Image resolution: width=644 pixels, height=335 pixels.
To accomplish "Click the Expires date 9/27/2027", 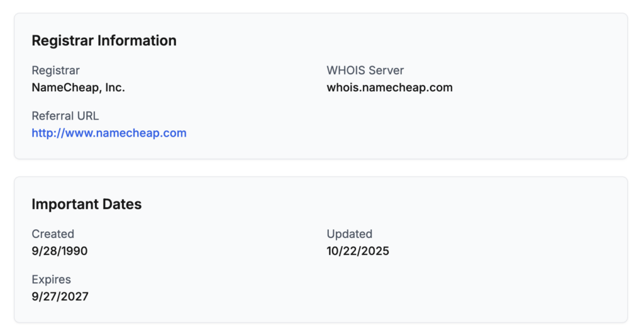I will pyautogui.click(x=60, y=297).
